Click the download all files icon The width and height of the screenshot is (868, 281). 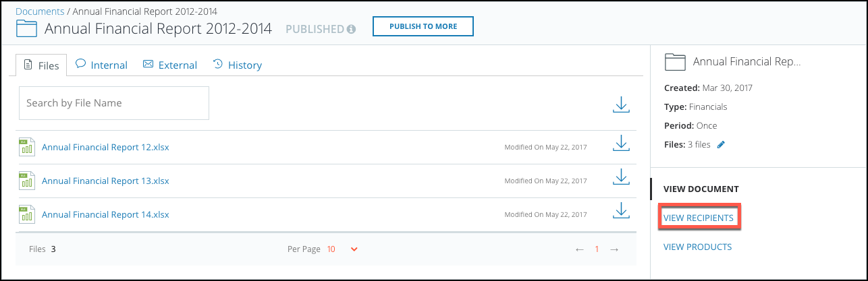[621, 104]
